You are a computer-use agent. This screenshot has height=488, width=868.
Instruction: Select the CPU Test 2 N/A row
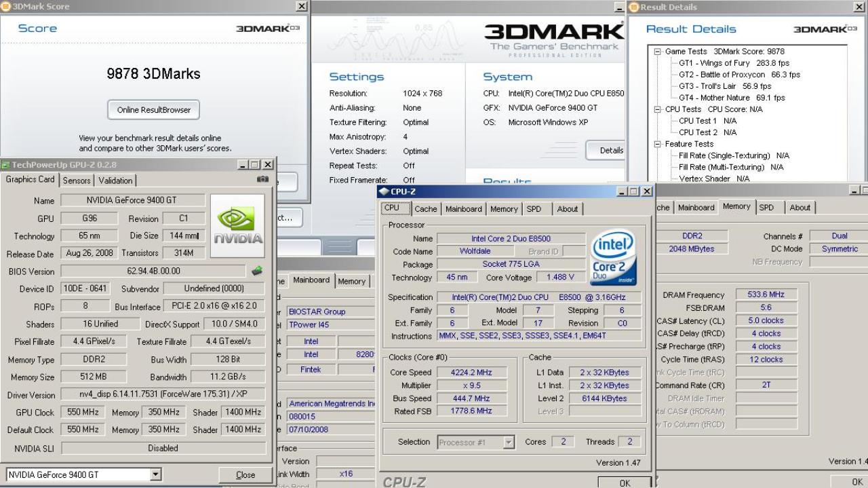[707, 132]
